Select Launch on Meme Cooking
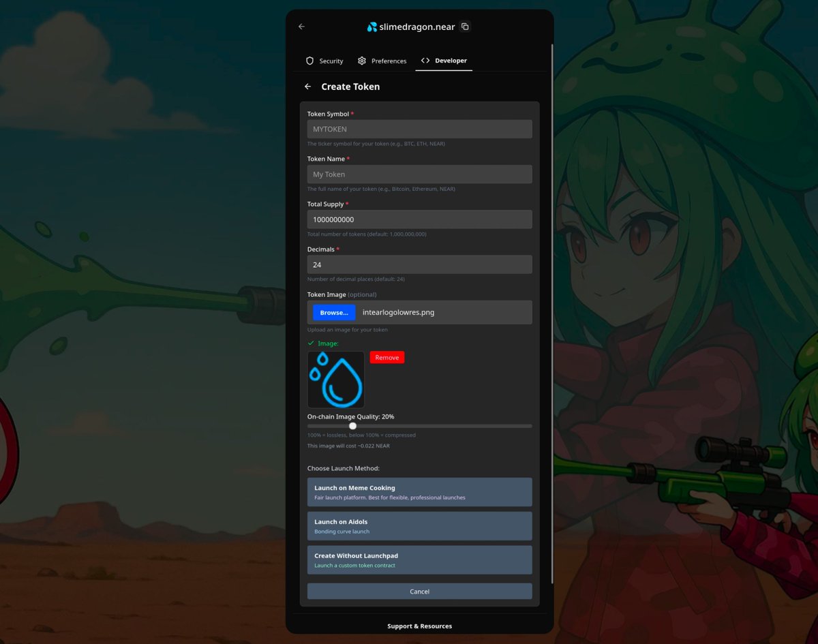The height and width of the screenshot is (644, 818). (419, 492)
